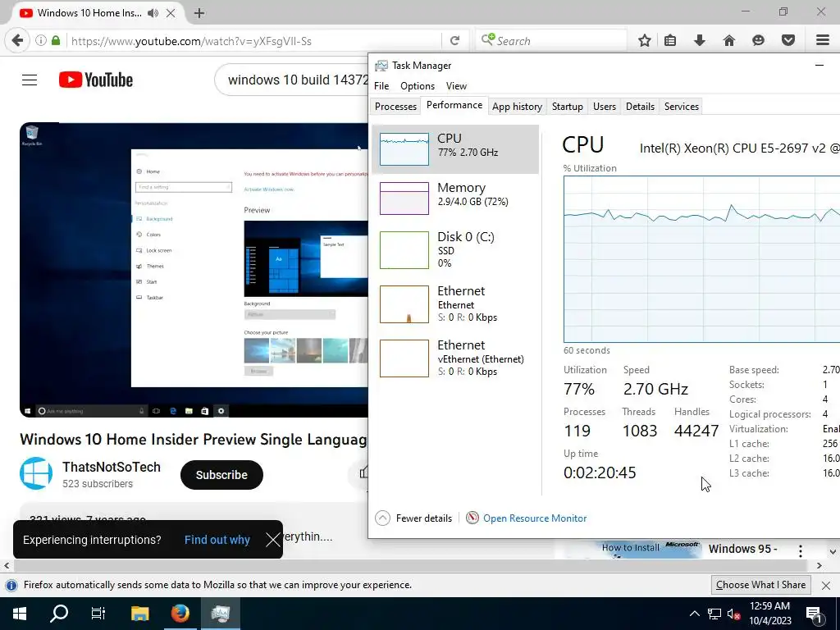Bookmark this page with star icon

click(645, 41)
